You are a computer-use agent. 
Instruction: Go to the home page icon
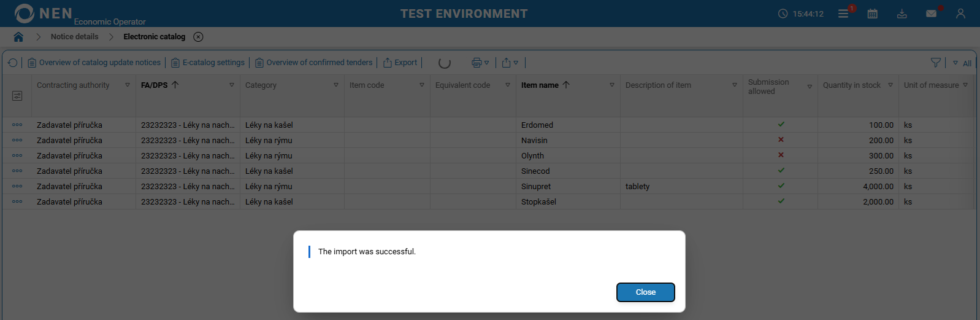pos(18,37)
